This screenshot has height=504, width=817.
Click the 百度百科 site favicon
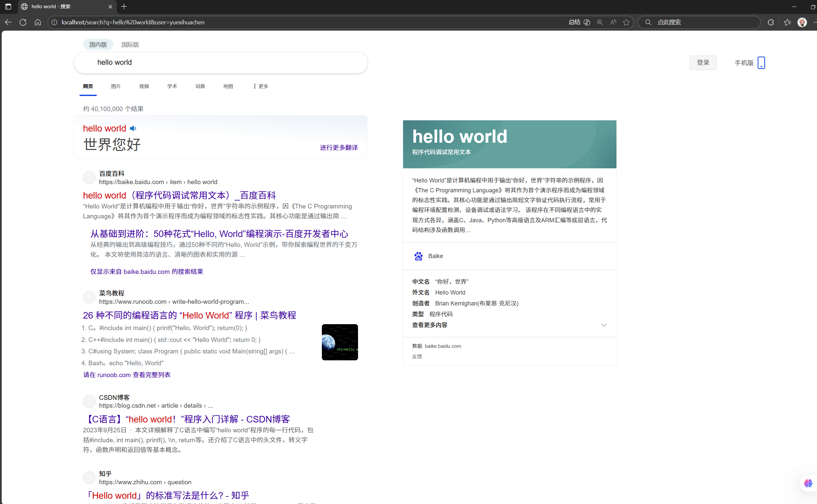tap(89, 178)
